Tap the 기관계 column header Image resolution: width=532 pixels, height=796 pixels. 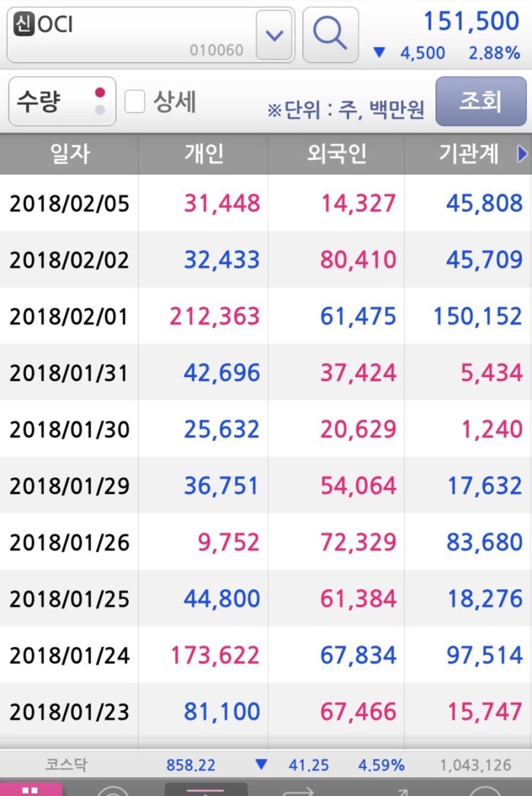[x=469, y=154]
